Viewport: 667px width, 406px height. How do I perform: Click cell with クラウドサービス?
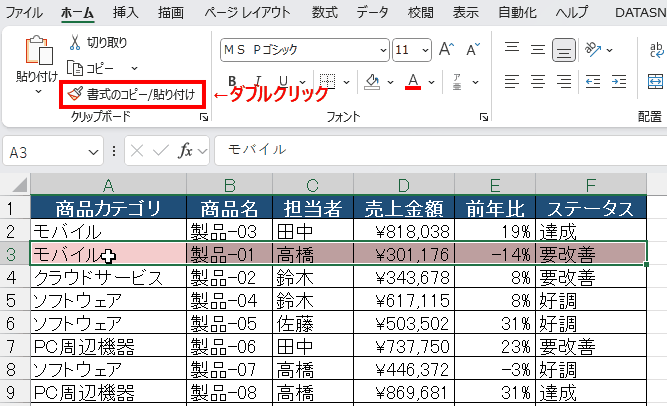(108, 277)
